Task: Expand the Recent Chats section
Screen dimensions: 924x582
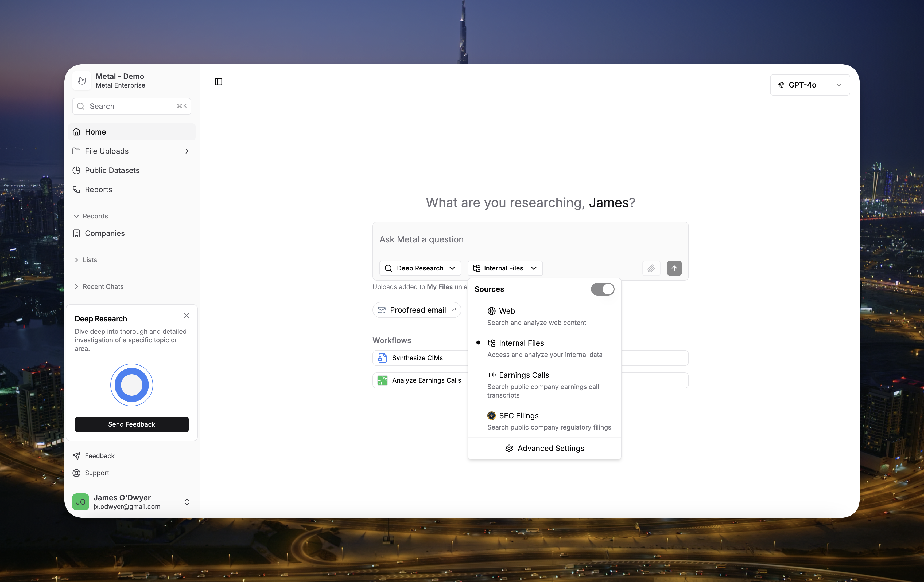Action: click(103, 286)
